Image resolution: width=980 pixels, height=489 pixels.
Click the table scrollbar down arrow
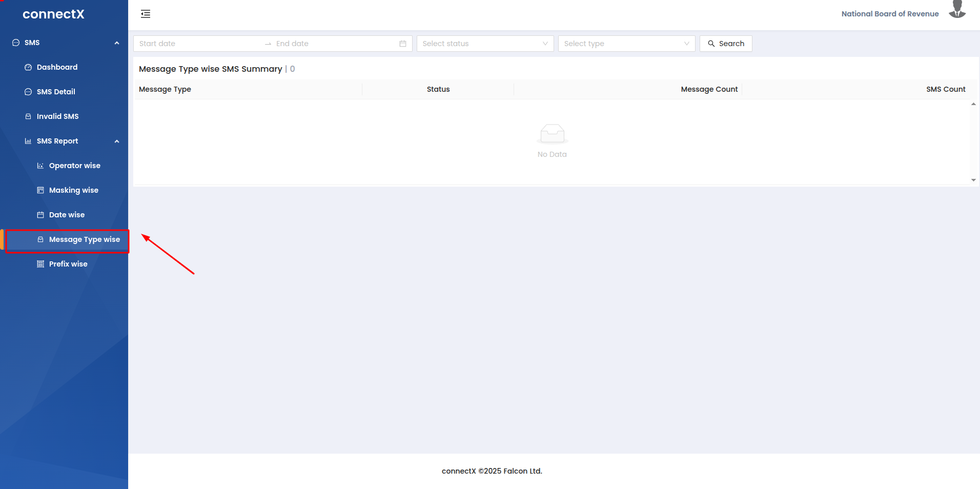coord(973,180)
